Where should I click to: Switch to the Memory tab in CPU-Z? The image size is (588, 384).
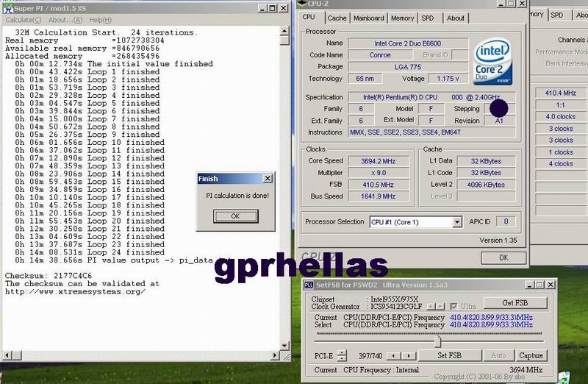coord(402,18)
